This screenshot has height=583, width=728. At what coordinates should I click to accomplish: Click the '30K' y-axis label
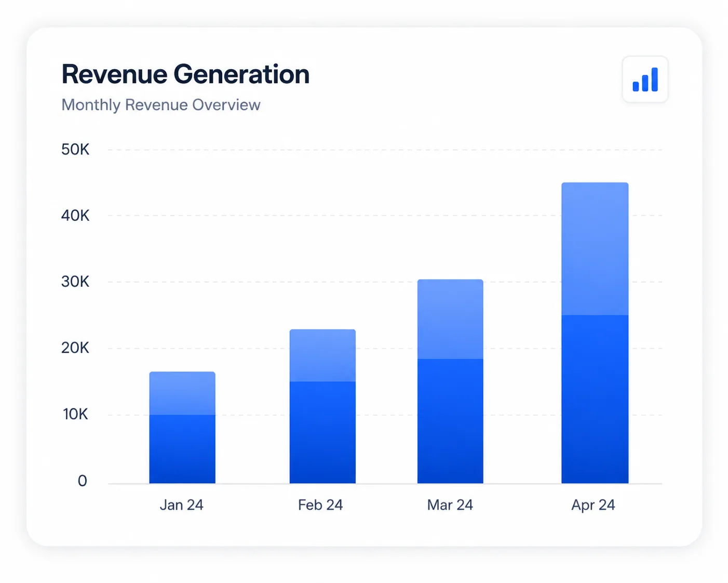75,282
